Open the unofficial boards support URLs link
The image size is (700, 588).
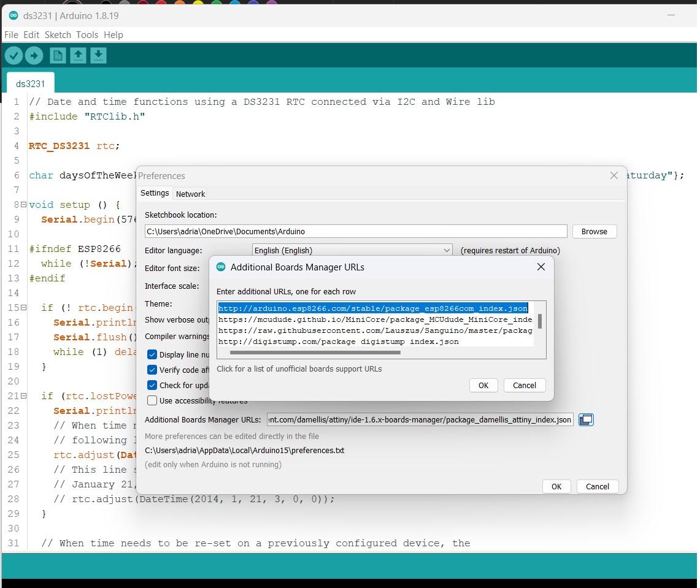pyautogui.click(x=298, y=368)
